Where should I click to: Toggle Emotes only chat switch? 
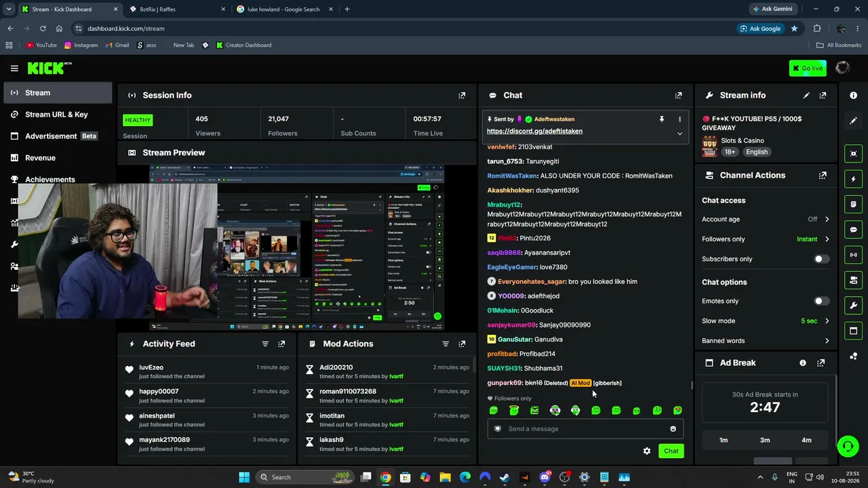821,301
